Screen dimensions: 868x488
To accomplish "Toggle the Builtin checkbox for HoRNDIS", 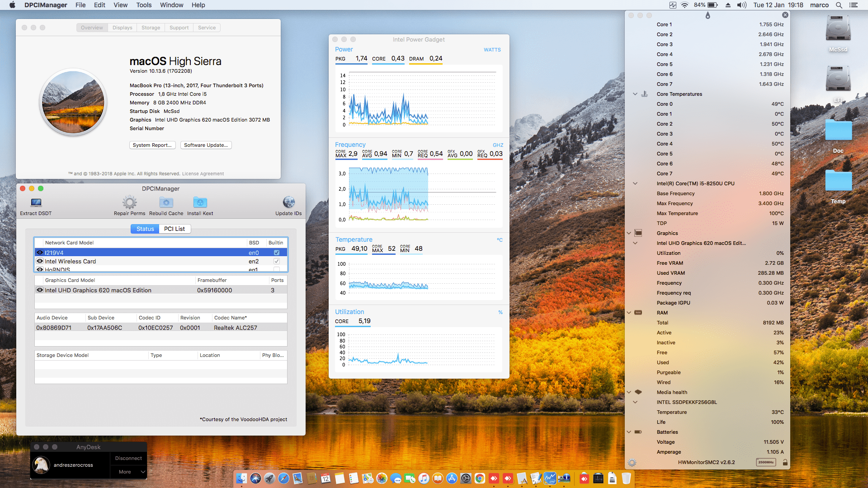I will pos(276,269).
